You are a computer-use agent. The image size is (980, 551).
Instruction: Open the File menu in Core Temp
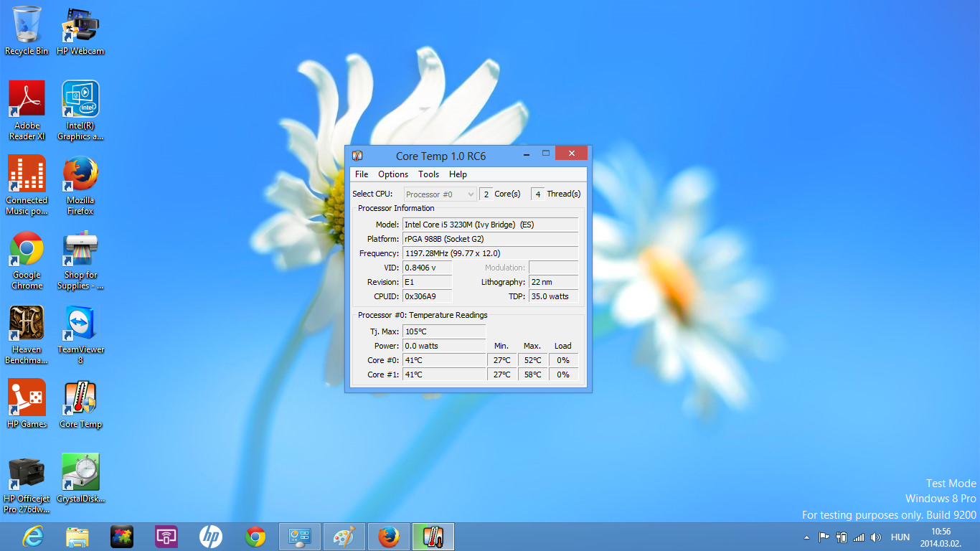point(362,174)
